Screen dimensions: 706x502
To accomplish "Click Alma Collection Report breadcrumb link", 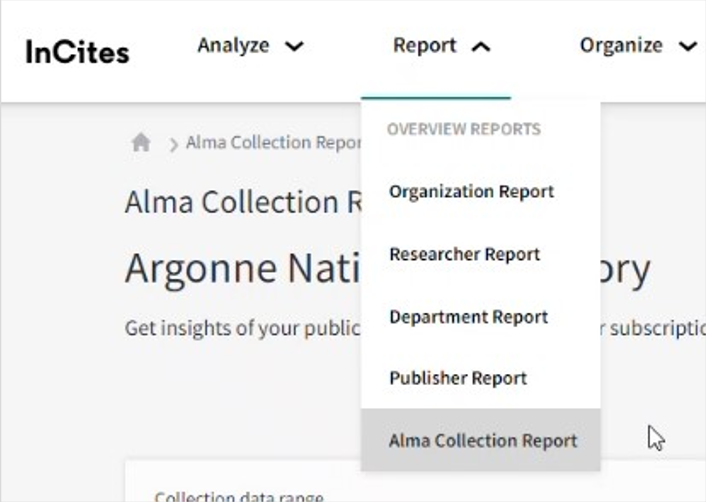I will 273,143.
